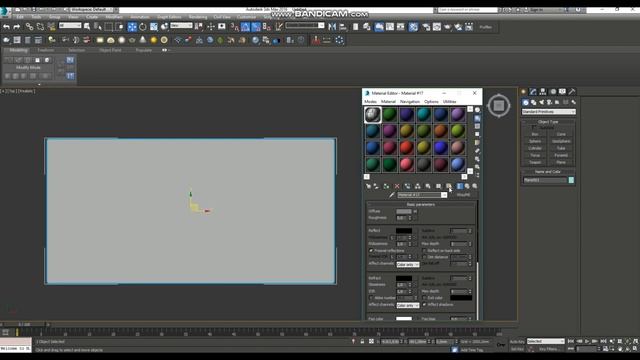Open the reference coordinate system dropdown
The image size is (640, 360).
click(x=181, y=26)
